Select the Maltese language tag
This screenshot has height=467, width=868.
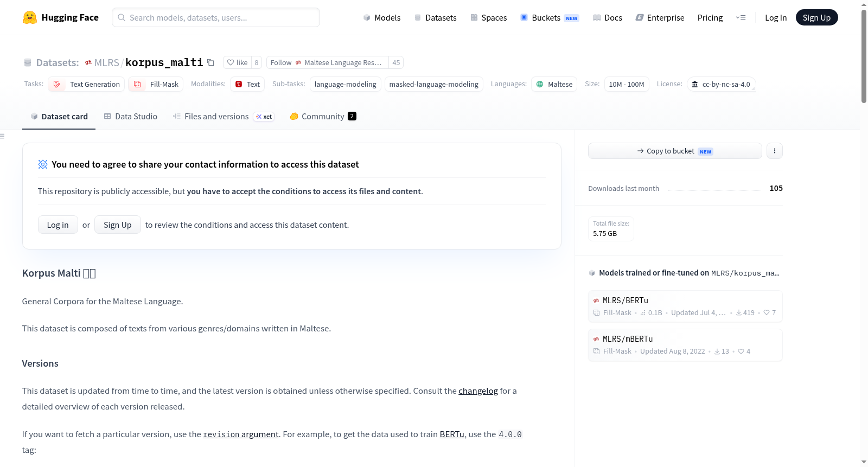click(554, 84)
